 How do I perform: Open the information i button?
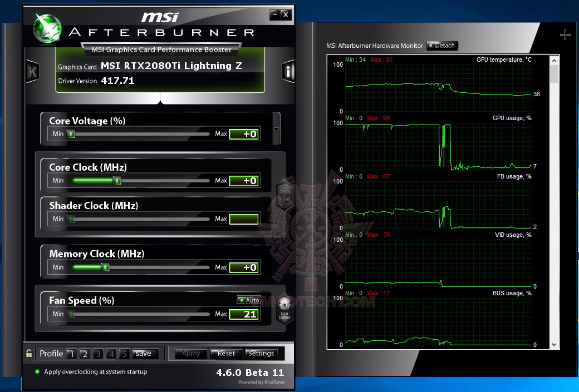click(288, 71)
